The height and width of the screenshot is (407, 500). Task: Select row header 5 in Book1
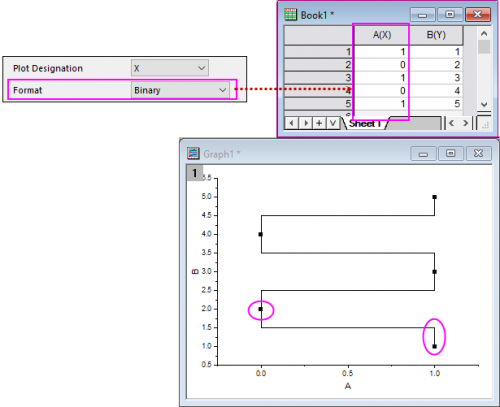(318, 104)
